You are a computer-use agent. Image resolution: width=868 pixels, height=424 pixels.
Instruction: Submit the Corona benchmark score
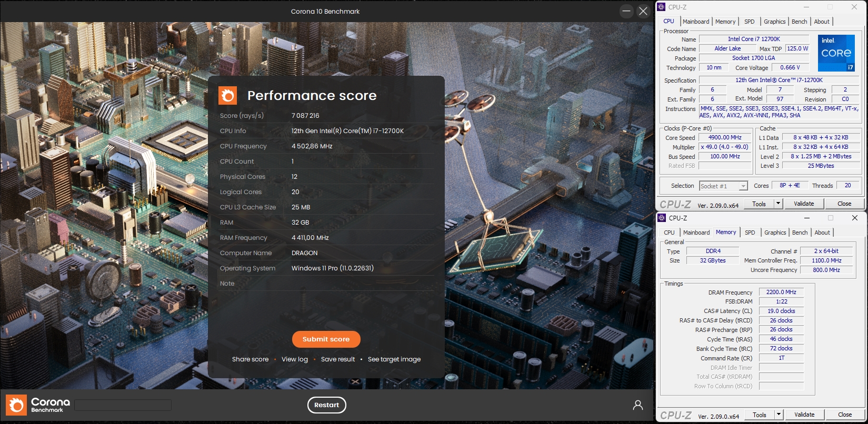click(326, 339)
